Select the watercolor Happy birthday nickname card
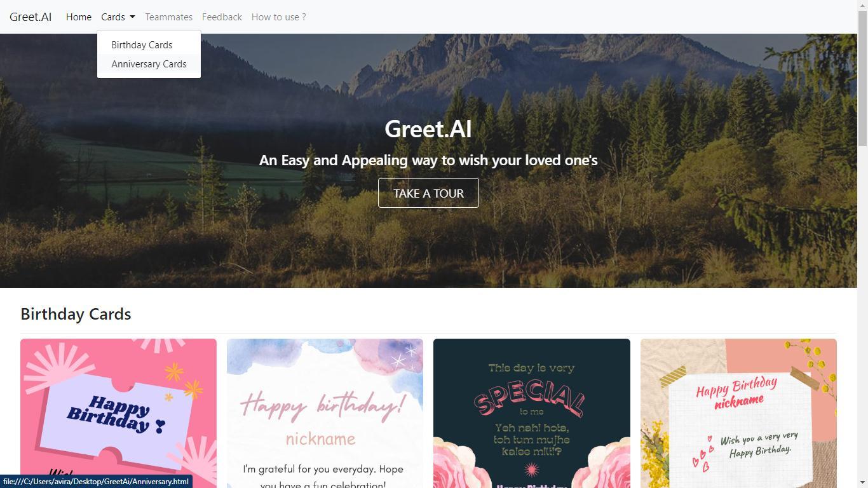The image size is (868, 488). 325,413
